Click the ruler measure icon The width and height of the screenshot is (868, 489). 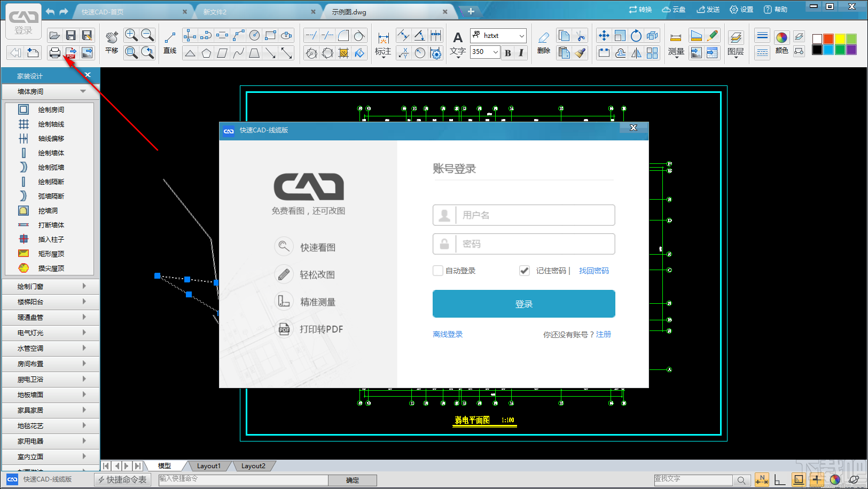(676, 37)
